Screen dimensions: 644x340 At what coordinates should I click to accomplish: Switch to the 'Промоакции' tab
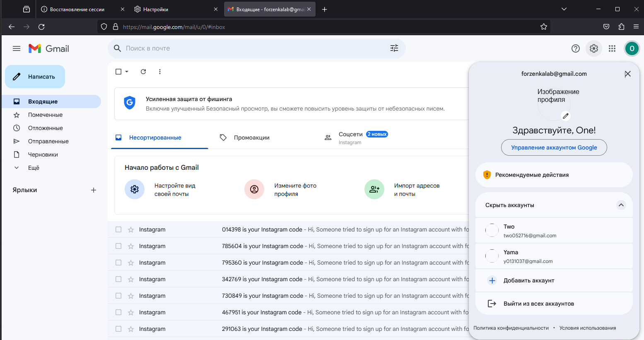point(251,137)
